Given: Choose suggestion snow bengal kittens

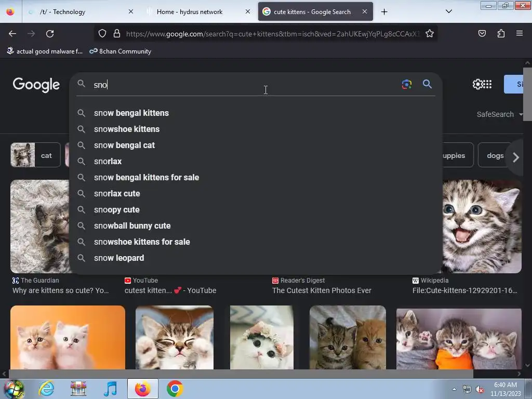Looking at the screenshot, I should tap(256, 113).
